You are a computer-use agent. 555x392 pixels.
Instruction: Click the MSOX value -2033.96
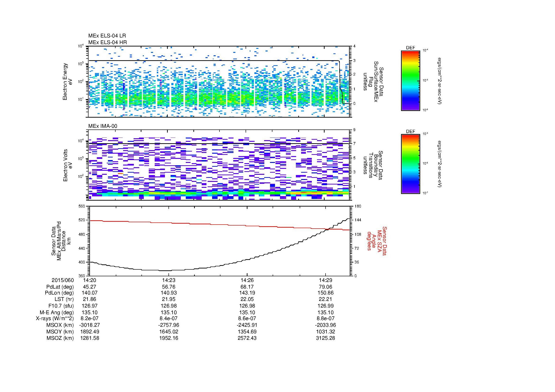click(x=326, y=325)
